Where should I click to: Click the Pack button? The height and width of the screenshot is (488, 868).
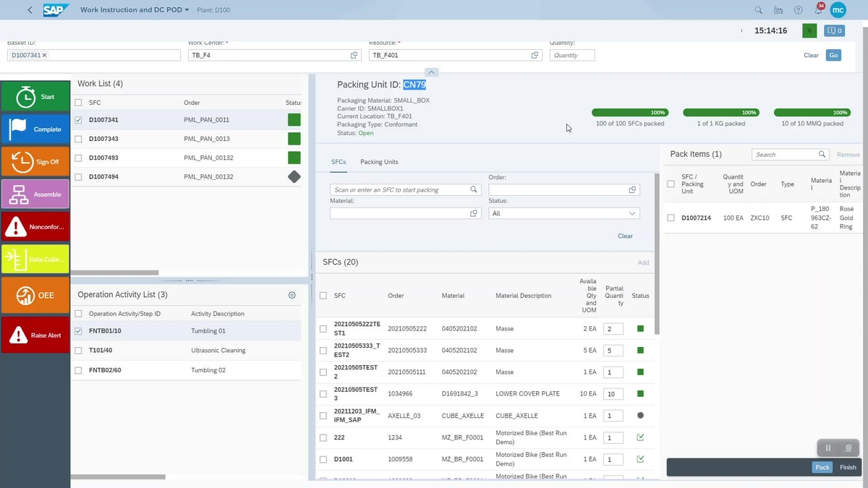click(822, 467)
